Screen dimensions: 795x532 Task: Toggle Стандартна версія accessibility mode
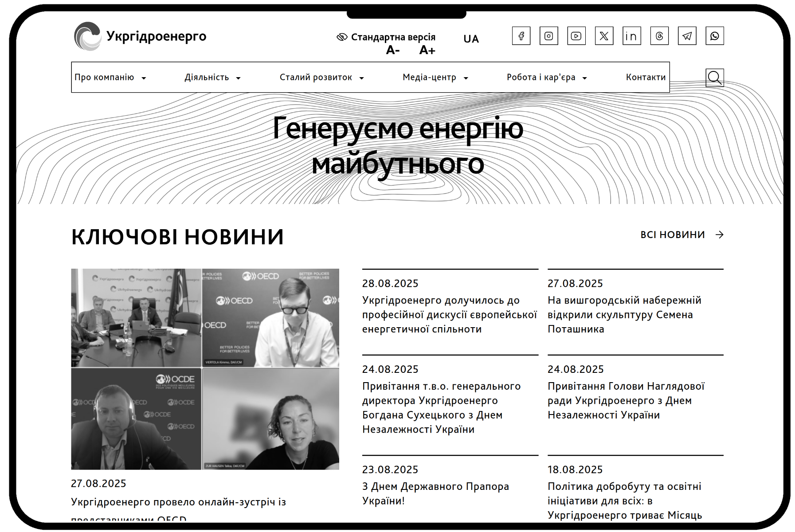click(386, 37)
